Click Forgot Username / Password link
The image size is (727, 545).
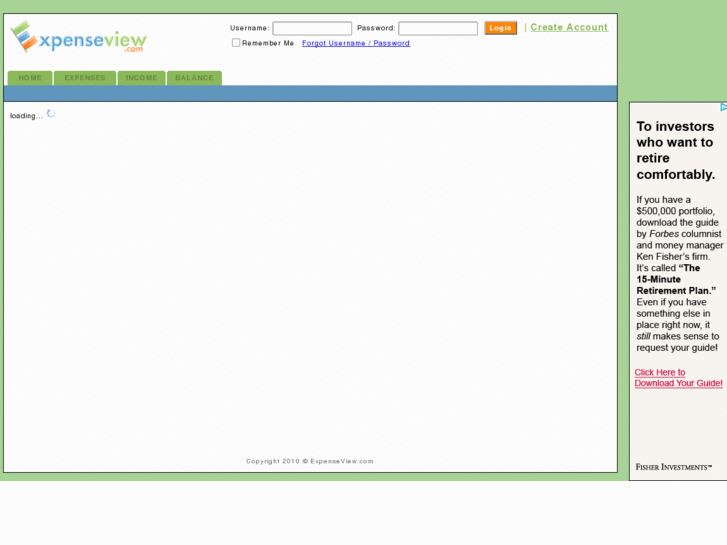pyautogui.click(x=356, y=43)
